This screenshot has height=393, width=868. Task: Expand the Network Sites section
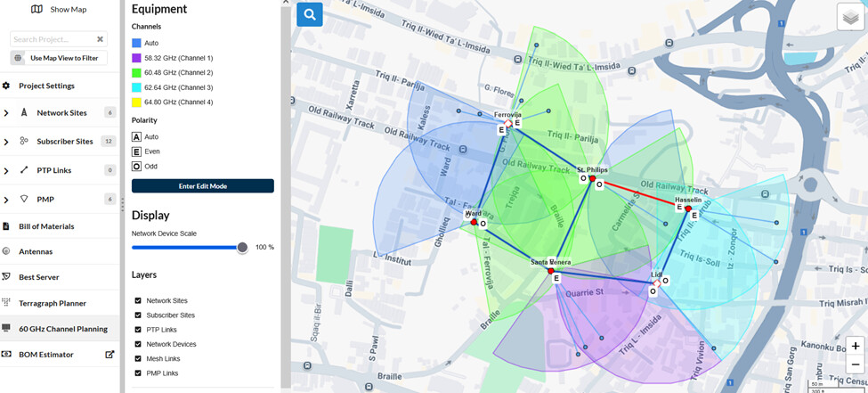pos(6,113)
